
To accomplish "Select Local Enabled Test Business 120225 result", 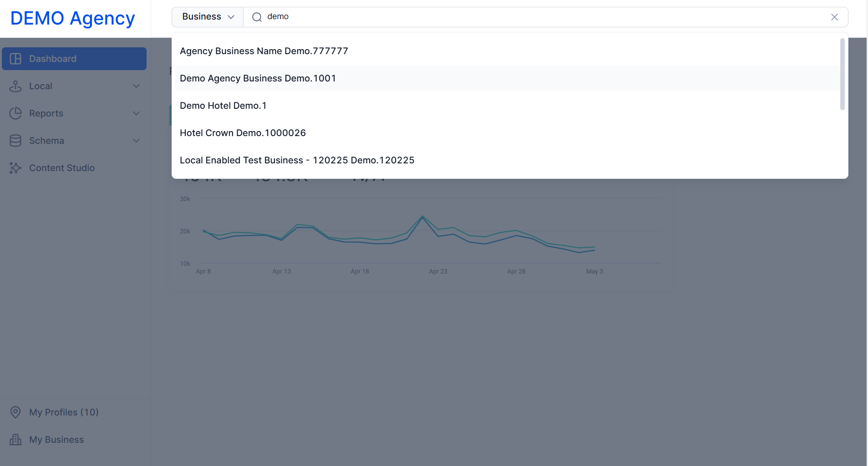I will [x=508, y=160].
